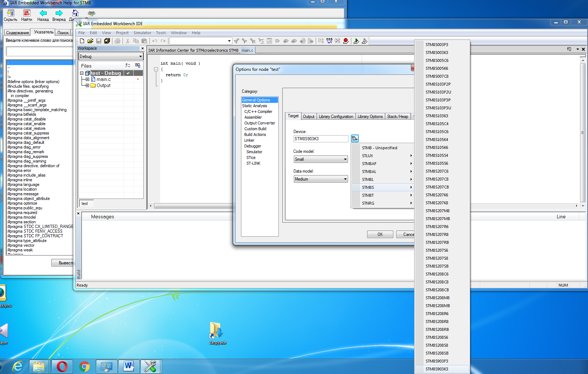Click the Debug without Downloading icon
The image size is (588, 374).
[x=364, y=41]
